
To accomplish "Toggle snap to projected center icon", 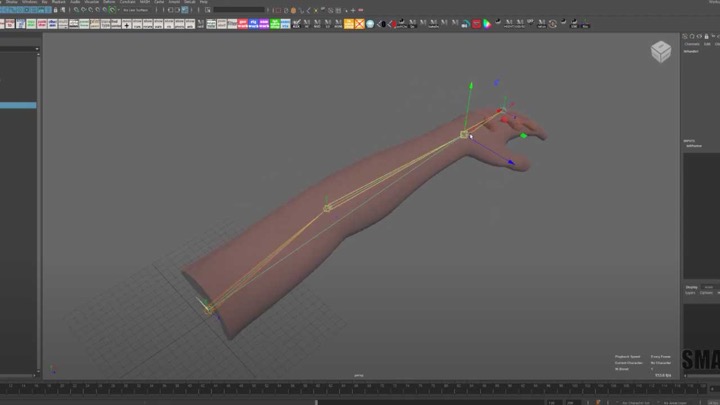I will coord(97,10).
